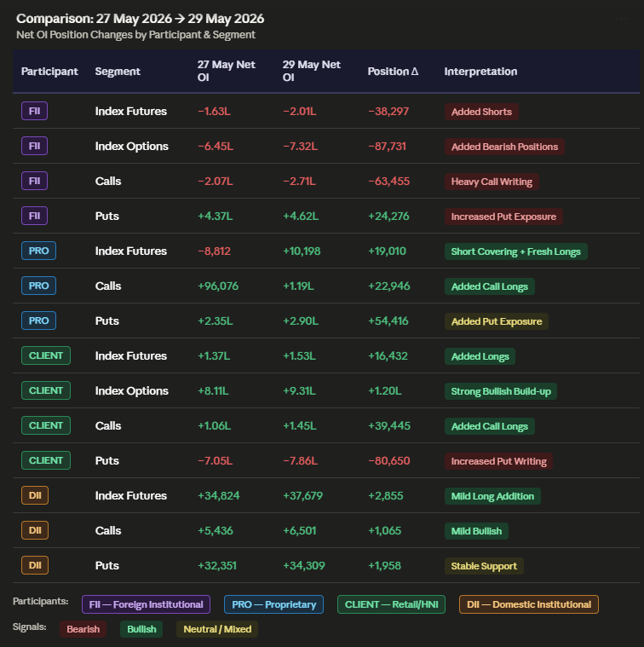Select the FII badge in Index Futures row

coord(35,111)
